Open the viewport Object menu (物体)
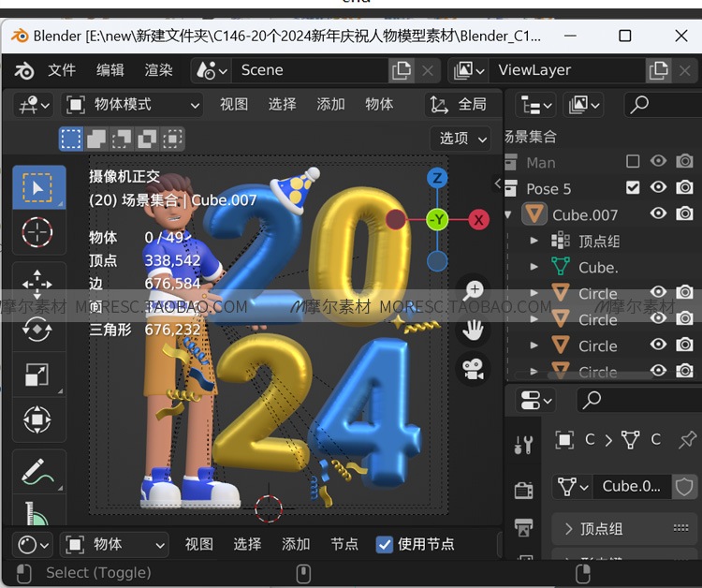702x588 pixels. (x=379, y=105)
